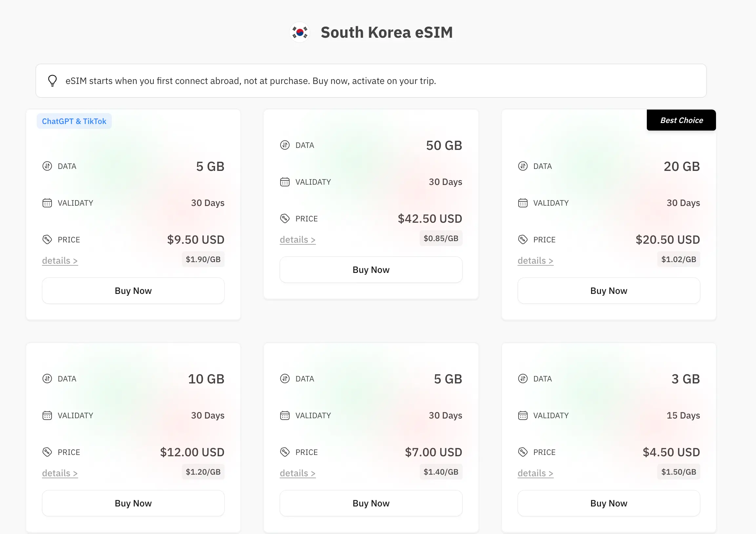Viewport: 756px width, 534px height.
Task: Click the data icon on 20 GB plan
Action: click(523, 166)
